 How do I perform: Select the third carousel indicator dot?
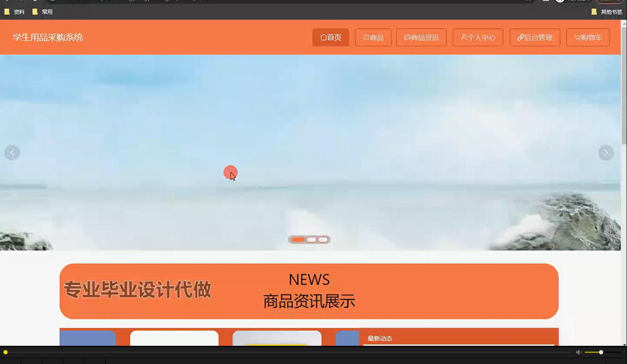point(323,239)
